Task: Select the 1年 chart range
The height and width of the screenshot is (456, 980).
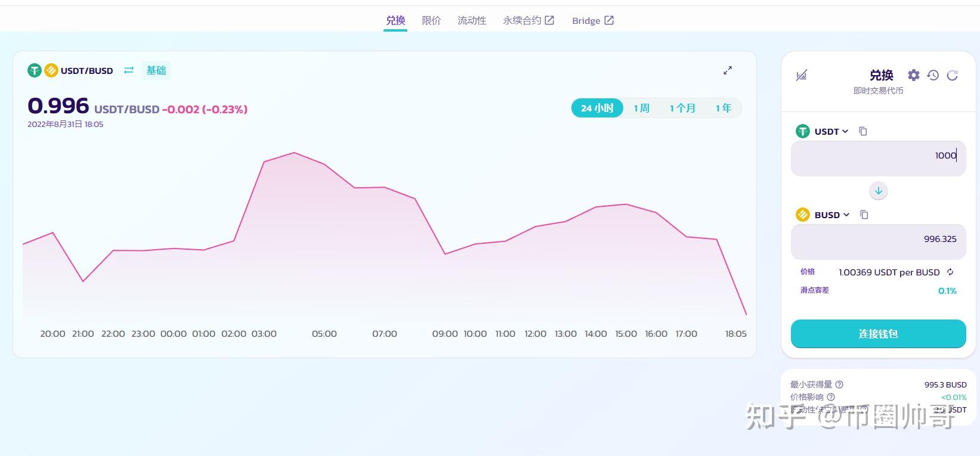Action: pyautogui.click(x=724, y=108)
